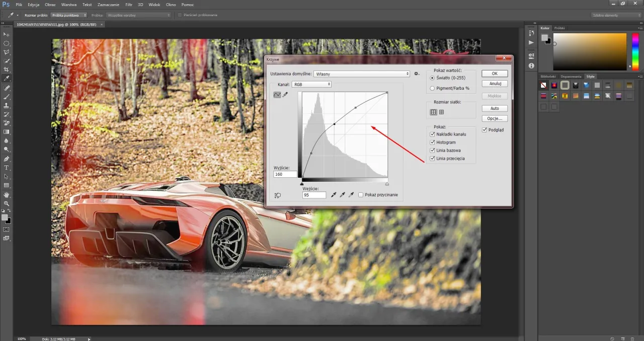Select the Lasso tool
This screenshot has height=341, width=644.
tap(6, 52)
